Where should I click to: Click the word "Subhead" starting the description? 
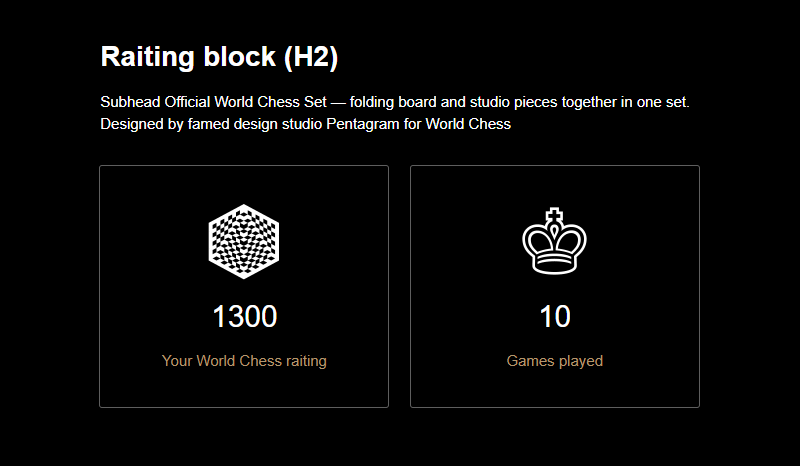click(x=130, y=102)
